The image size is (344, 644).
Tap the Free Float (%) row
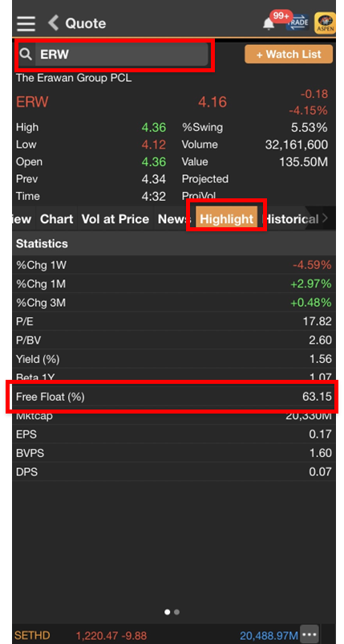click(172, 397)
